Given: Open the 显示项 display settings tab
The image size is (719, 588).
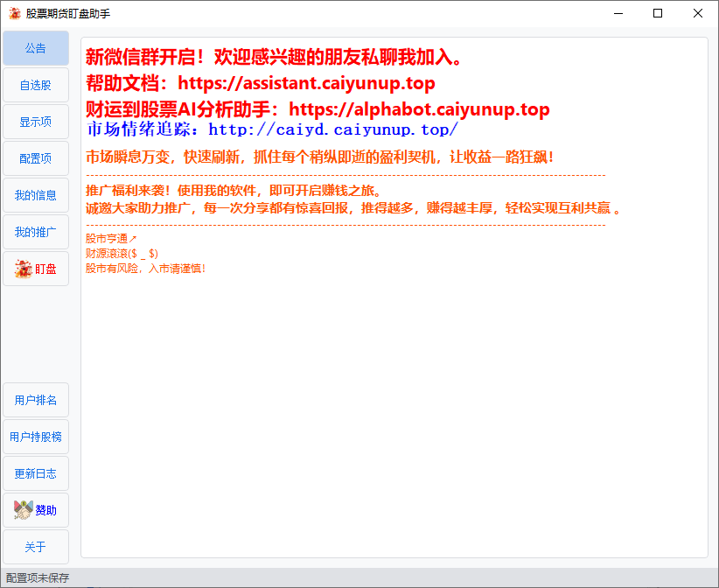Looking at the screenshot, I should [x=36, y=122].
